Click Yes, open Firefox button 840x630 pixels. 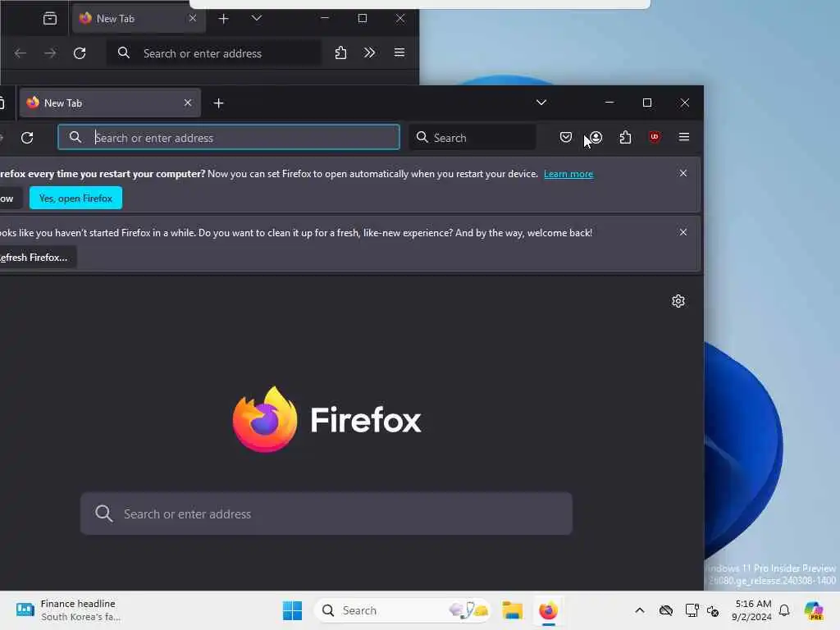tap(75, 199)
